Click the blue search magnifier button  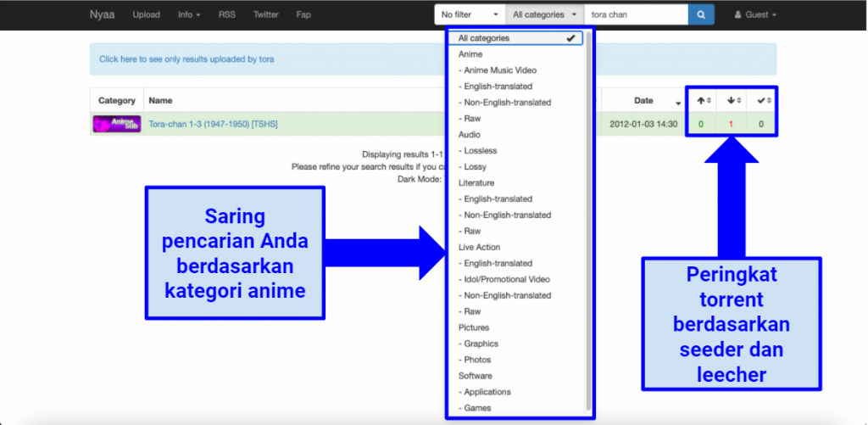point(701,14)
